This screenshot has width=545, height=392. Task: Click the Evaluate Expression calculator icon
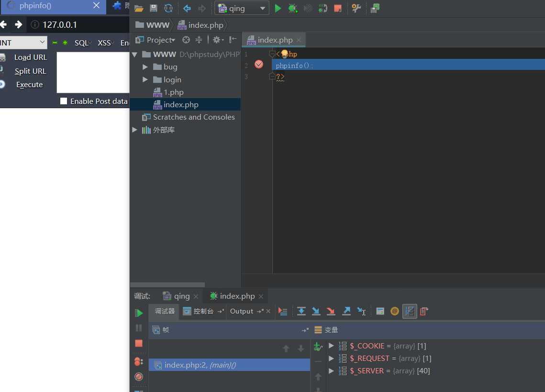pos(380,311)
